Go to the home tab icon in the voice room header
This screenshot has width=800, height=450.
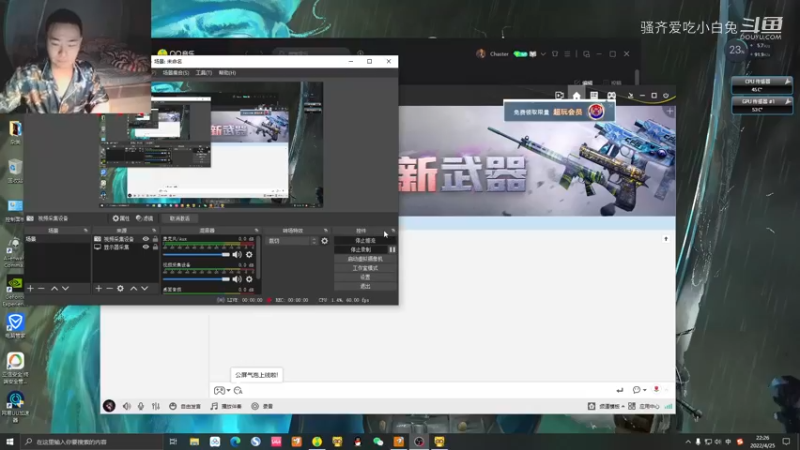click(x=577, y=96)
